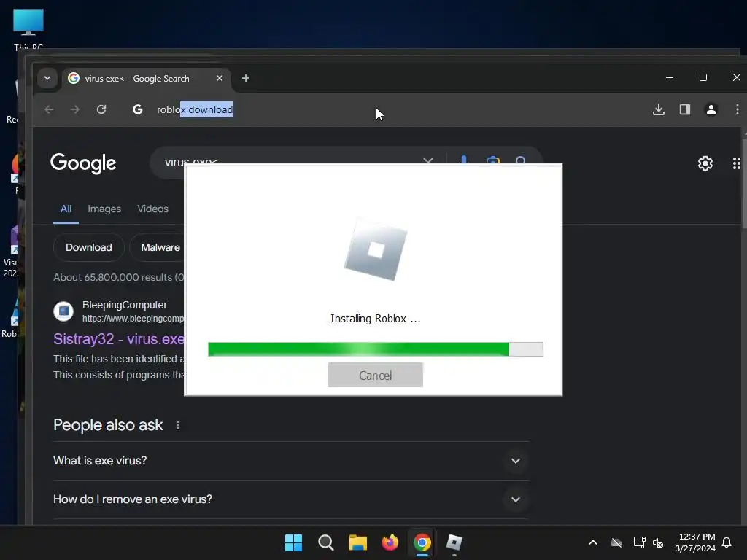
Task: Open the tab search dropdown arrow
Action: [x=47, y=78]
